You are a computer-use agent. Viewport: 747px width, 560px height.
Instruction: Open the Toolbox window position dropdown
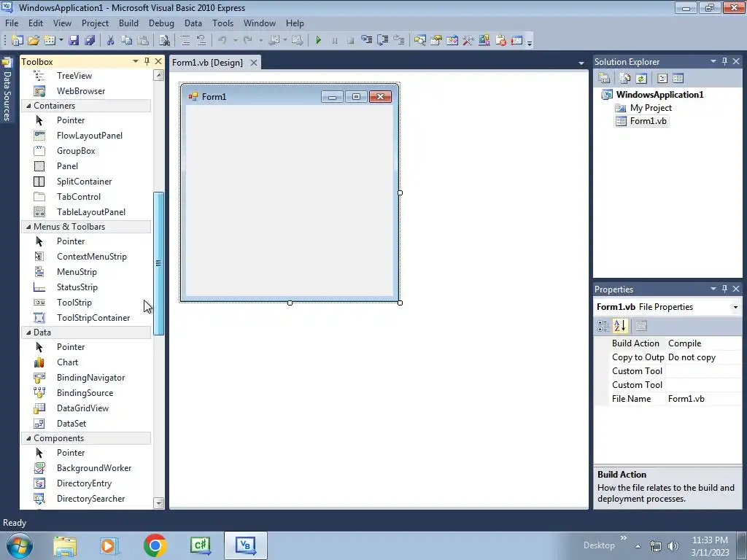click(135, 61)
